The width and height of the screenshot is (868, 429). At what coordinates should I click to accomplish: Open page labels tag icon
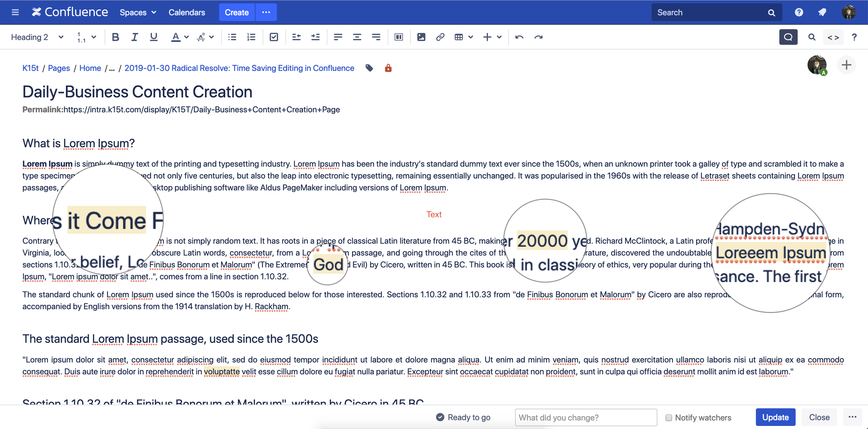tap(369, 68)
